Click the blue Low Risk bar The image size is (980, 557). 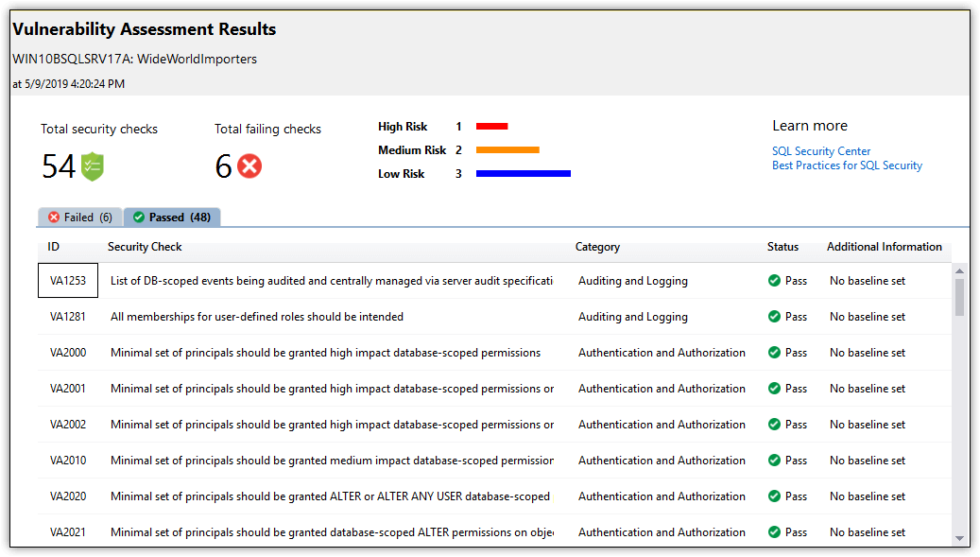pyautogui.click(x=524, y=174)
